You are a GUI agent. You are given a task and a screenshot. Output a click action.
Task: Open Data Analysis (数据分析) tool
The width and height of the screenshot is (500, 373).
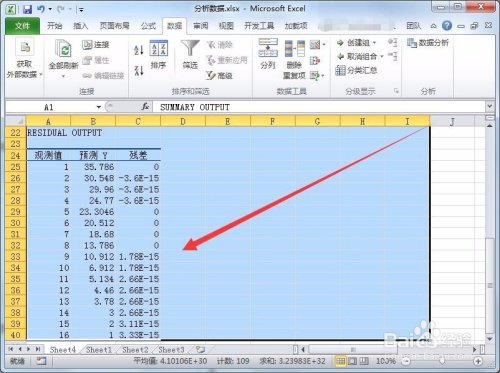pyautogui.click(x=428, y=43)
